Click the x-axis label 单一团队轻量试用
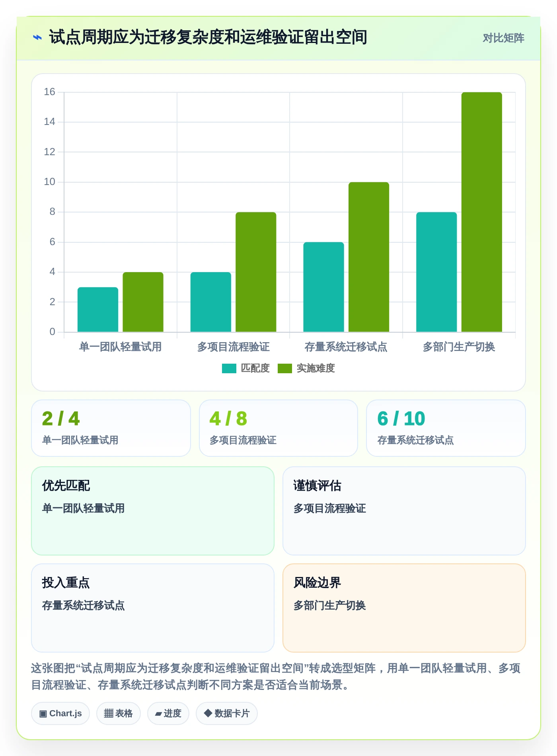Screen dimensions: 557x756 [121, 347]
